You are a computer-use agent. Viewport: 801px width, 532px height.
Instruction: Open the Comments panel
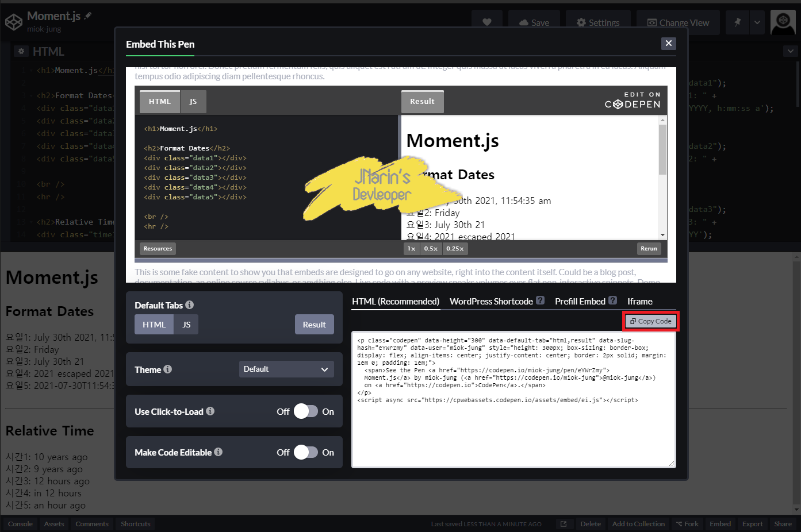coord(92,524)
